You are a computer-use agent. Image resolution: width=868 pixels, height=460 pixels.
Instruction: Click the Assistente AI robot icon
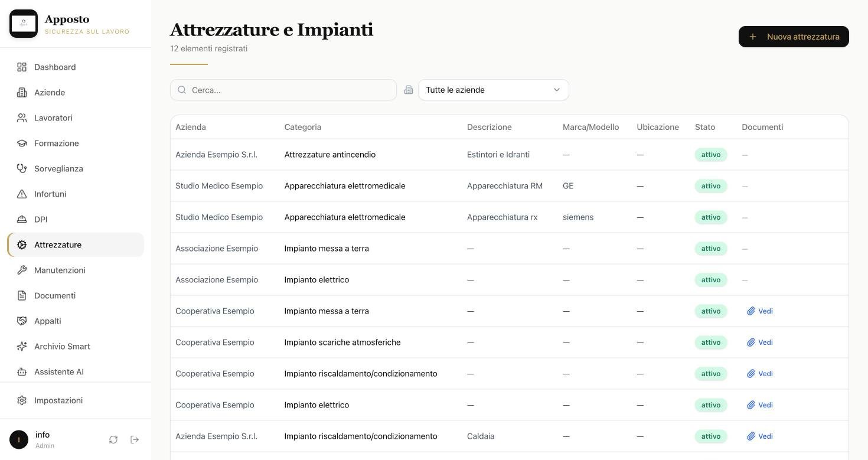point(22,372)
